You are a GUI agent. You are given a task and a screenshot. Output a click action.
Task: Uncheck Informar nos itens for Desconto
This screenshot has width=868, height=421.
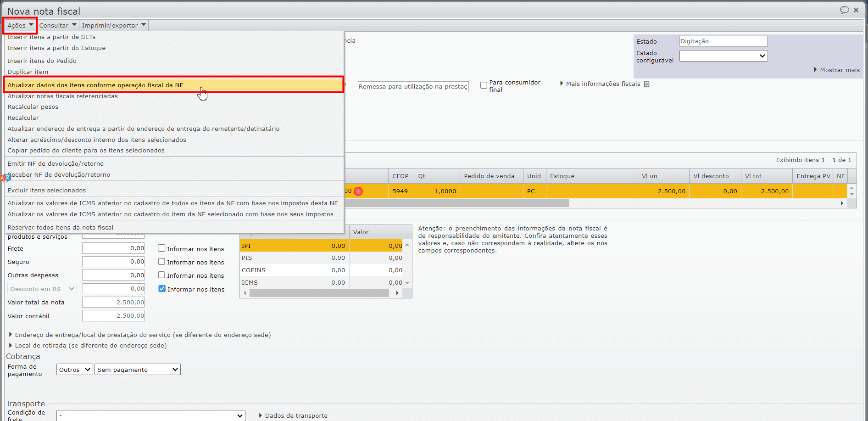(x=162, y=289)
